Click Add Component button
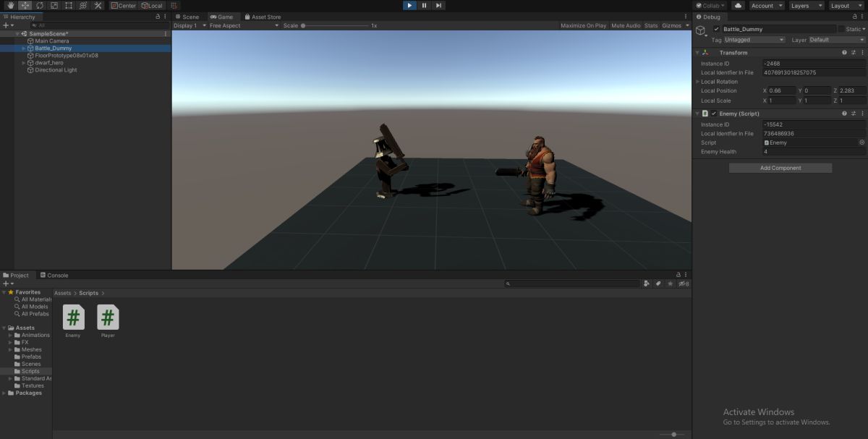The width and height of the screenshot is (868, 439). point(780,168)
